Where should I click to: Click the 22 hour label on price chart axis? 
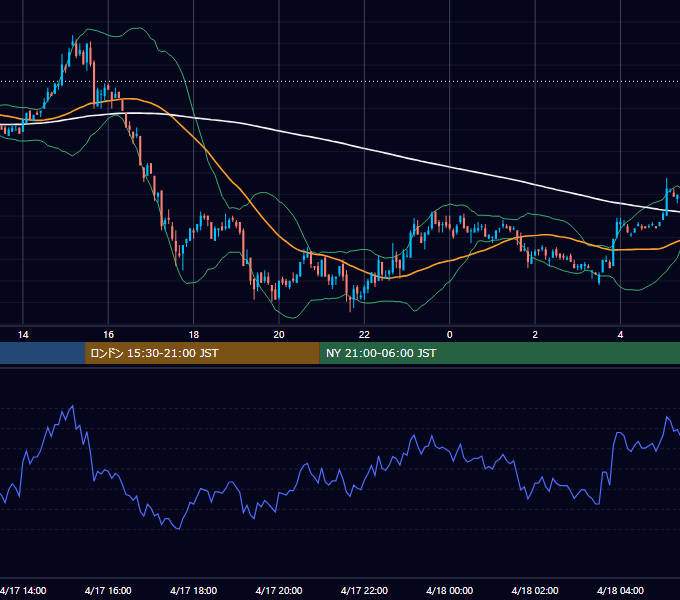coord(364,335)
